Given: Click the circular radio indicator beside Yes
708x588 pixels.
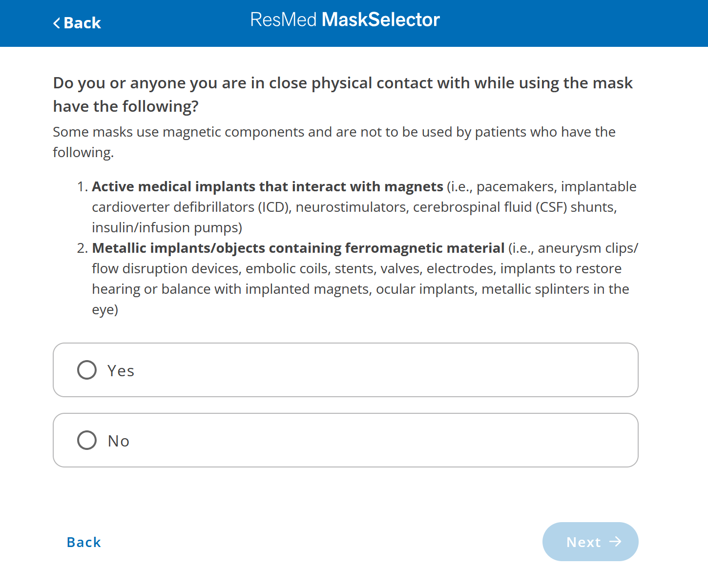Looking at the screenshot, I should pyautogui.click(x=86, y=370).
